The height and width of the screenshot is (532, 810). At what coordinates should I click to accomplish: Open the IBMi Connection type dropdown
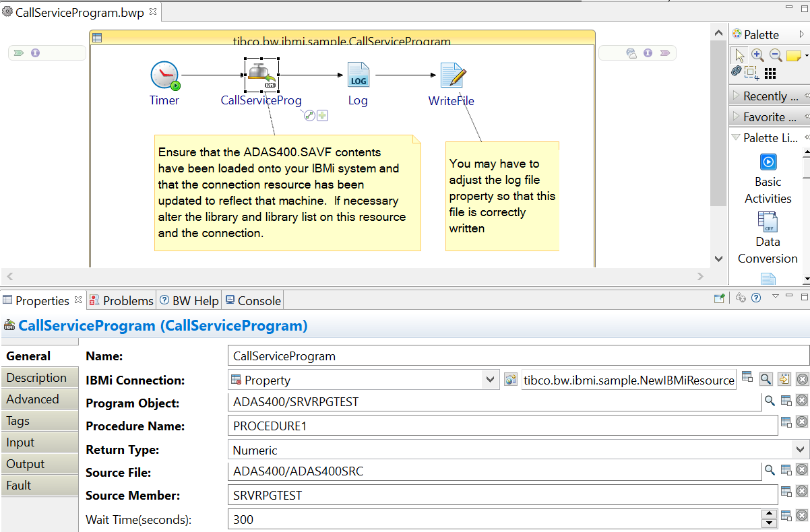pyautogui.click(x=491, y=380)
